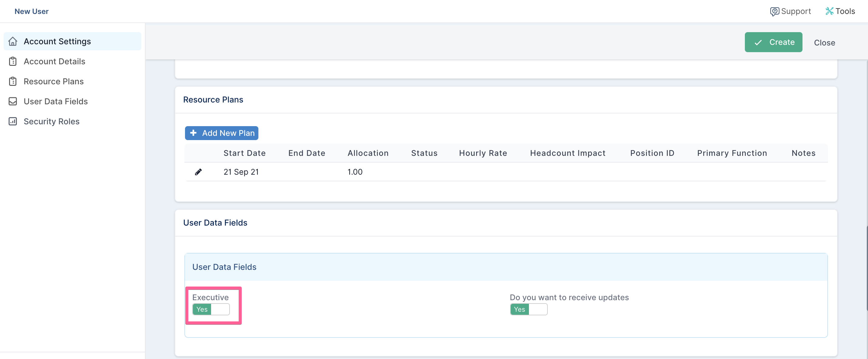The height and width of the screenshot is (359, 868).
Task: Click the Resource Plans card heading
Action: coord(213,99)
